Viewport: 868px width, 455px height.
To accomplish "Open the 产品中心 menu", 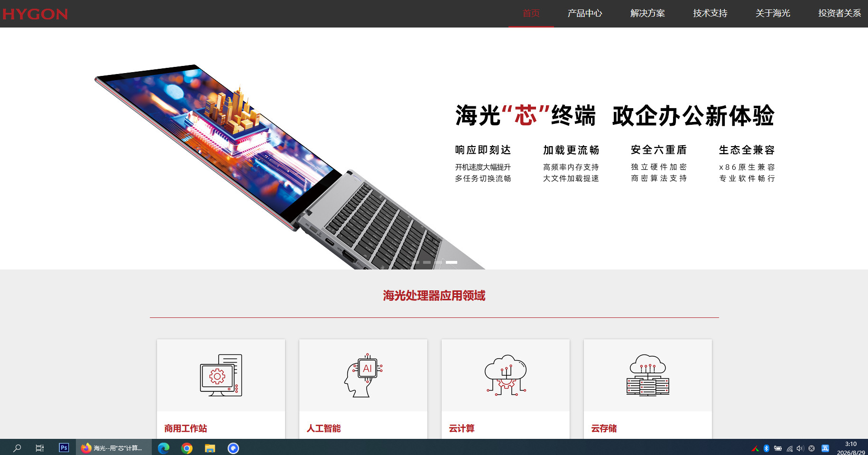I will [585, 13].
